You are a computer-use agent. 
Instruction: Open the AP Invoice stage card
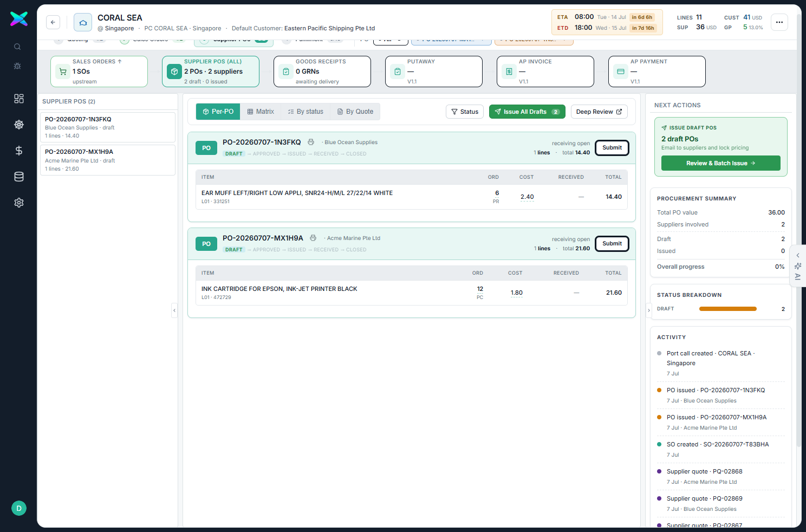(545, 72)
